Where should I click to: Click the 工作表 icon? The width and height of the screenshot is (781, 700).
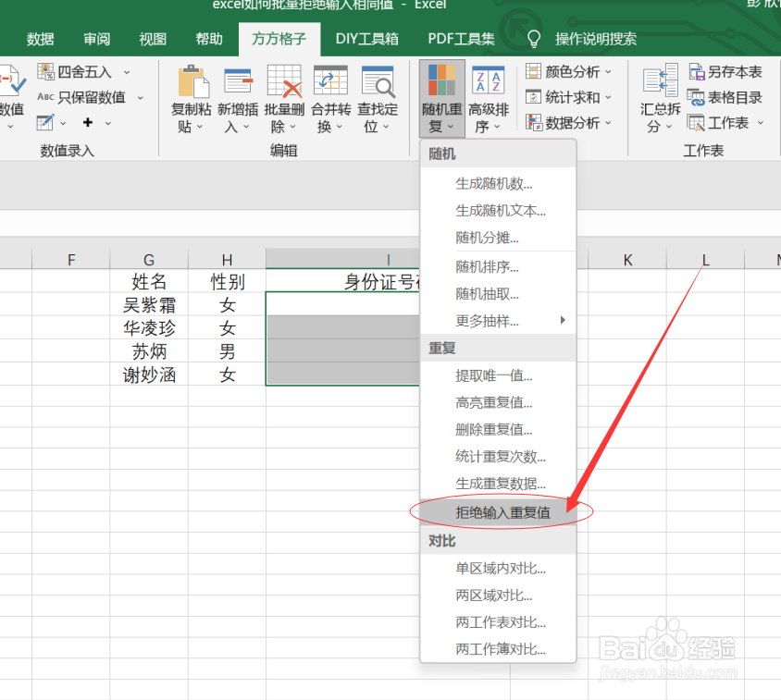pos(696,122)
